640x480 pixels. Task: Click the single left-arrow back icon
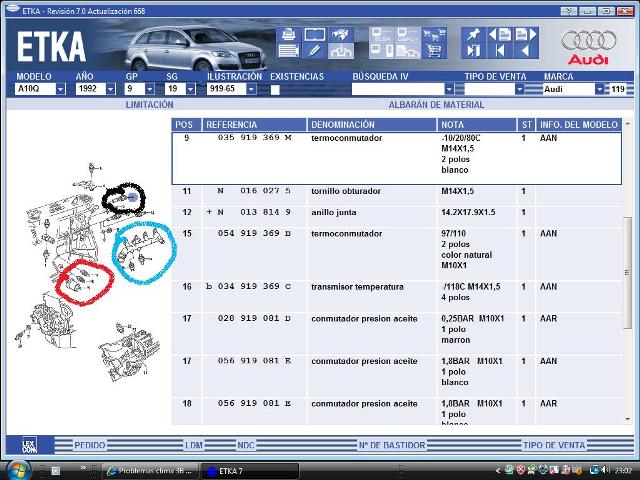pyautogui.click(x=526, y=51)
